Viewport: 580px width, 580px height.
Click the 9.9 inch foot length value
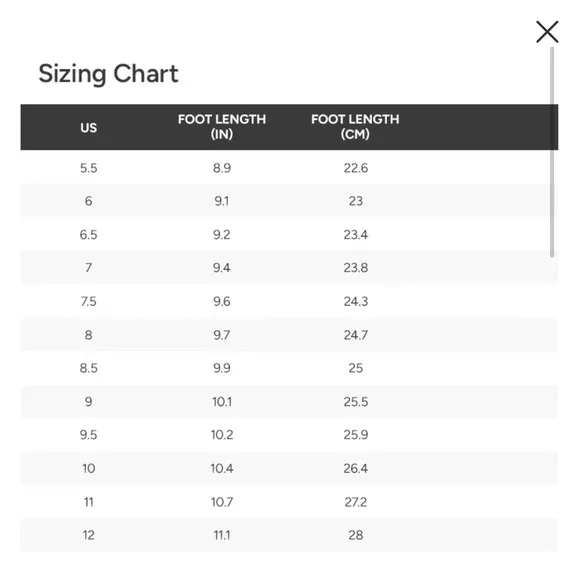click(222, 368)
